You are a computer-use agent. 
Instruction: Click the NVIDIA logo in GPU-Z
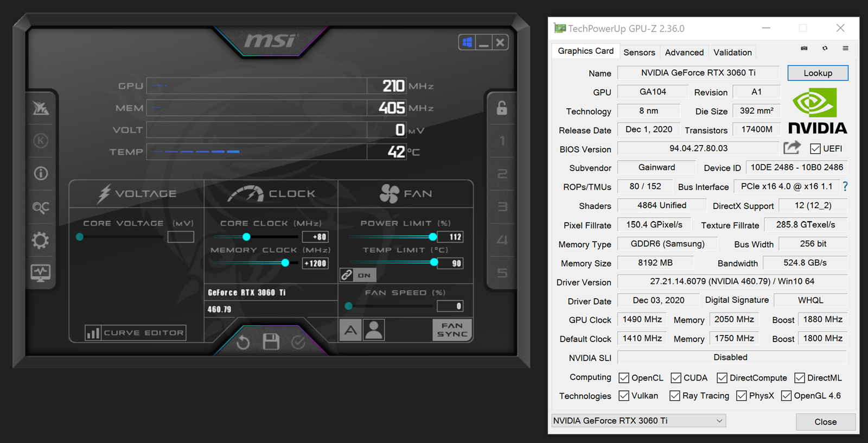(818, 111)
